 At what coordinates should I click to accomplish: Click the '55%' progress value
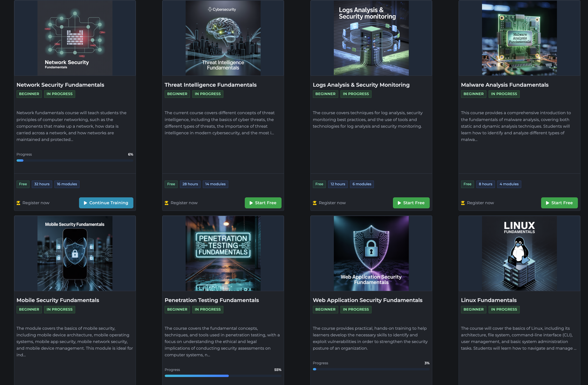point(278,370)
